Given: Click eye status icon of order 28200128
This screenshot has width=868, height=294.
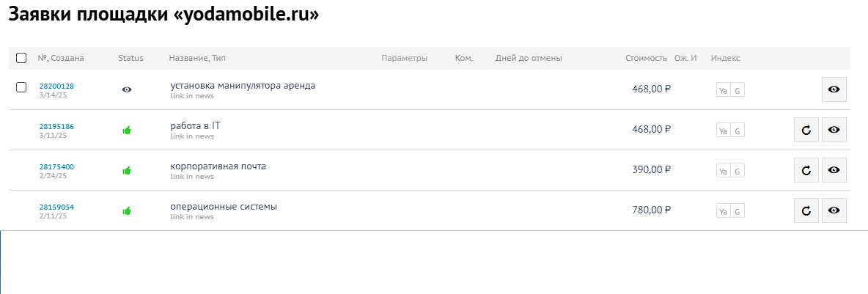Looking at the screenshot, I should click(x=127, y=89).
